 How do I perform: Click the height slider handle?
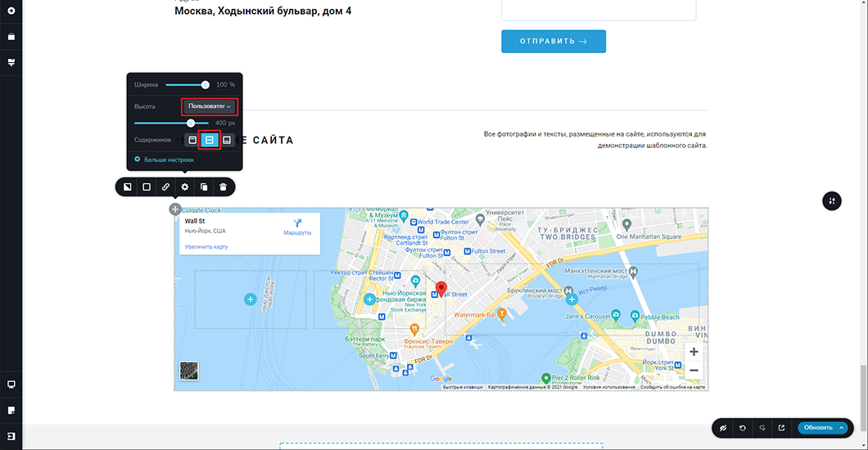191,123
